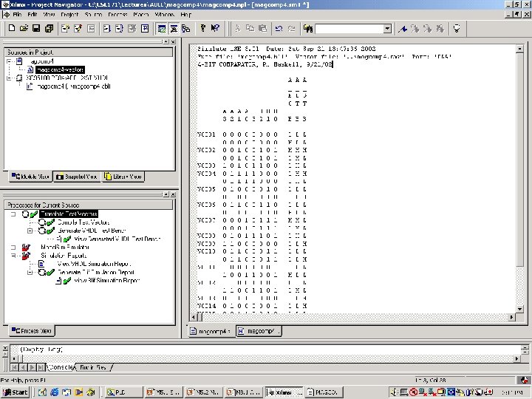Open the File menu
532x399 pixels.
(17, 15)
